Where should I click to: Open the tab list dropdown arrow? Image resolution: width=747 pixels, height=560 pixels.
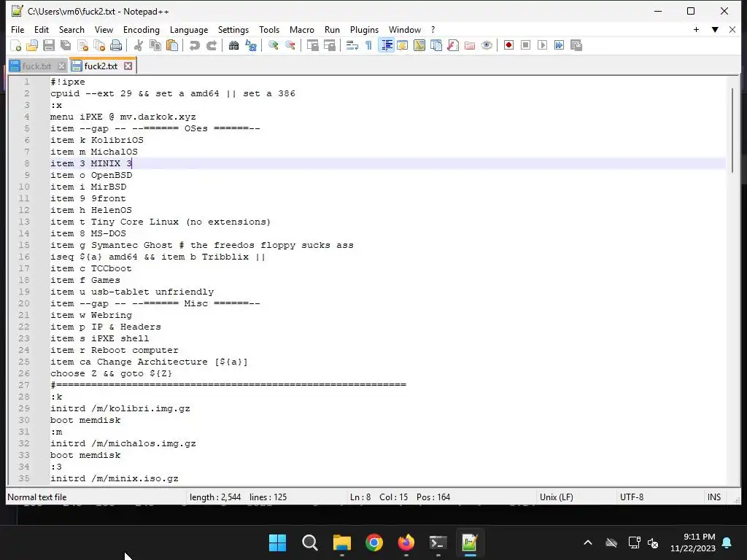[x=715, y=29]
